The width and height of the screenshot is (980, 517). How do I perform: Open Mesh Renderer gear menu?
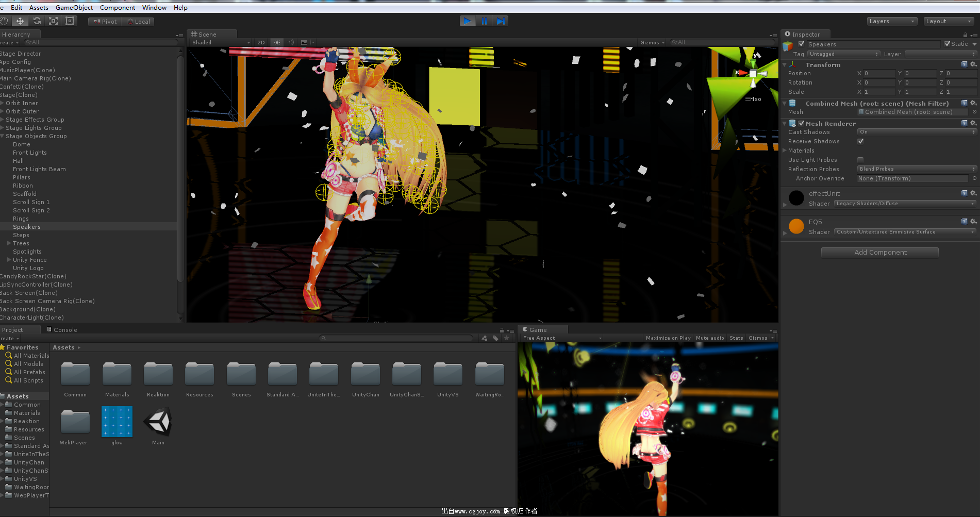pos(973,123)
